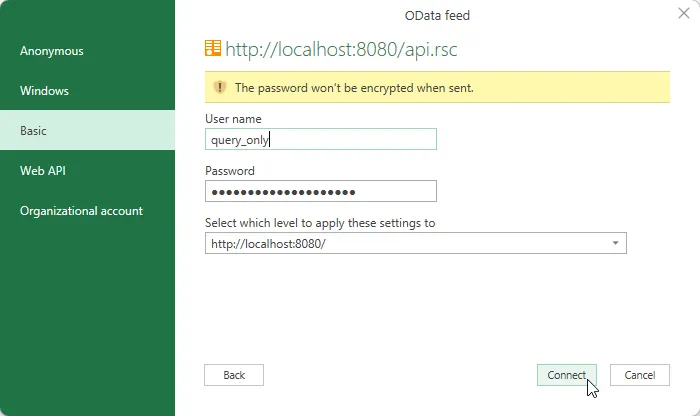Click into the User name field
The image size is (700, 416).
click(x=320, y=140)
